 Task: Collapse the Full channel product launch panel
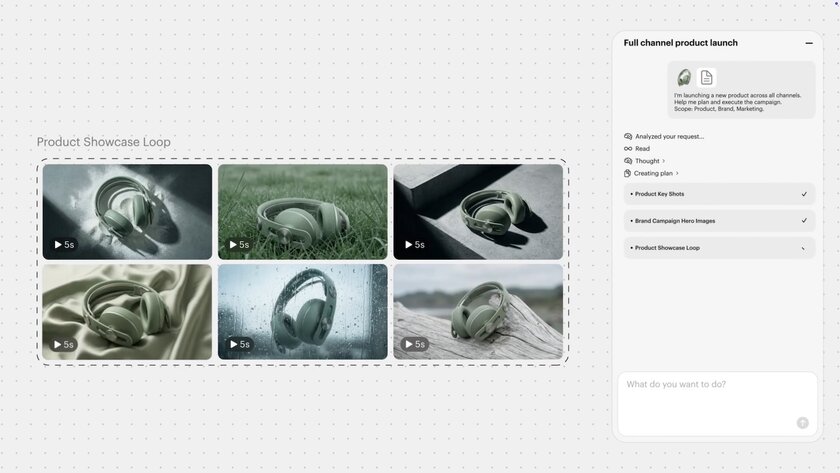tap(808, 43)
